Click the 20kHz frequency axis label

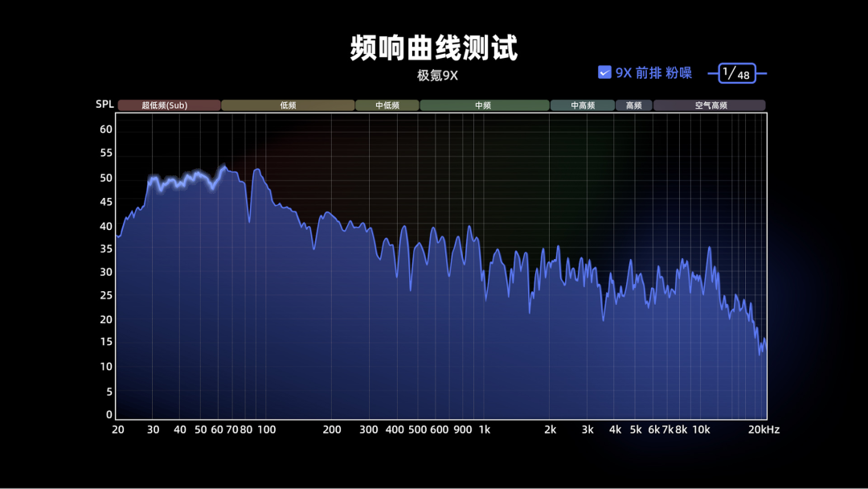[764, 429]
